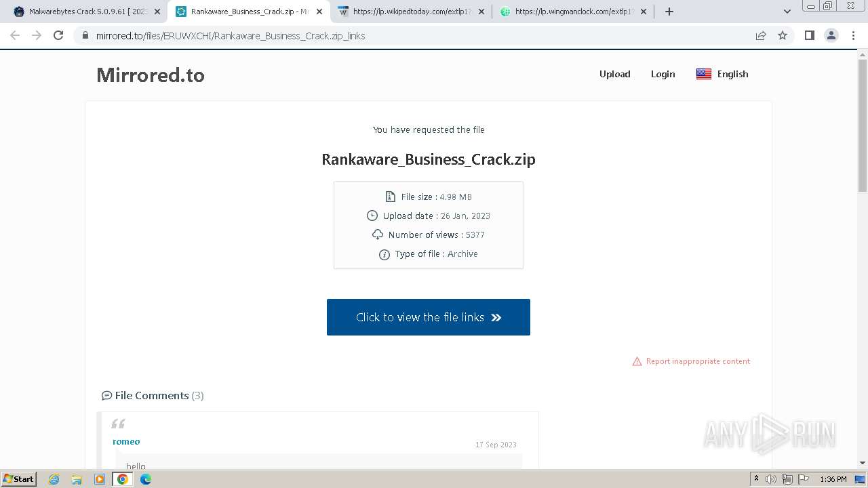Open the taskbar clock 1:36 PM
The width and height of the screenshot is (868, 488).
pos(833,479)
